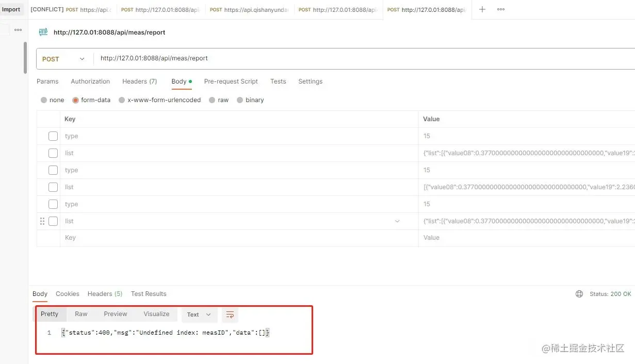Toggle the response line wrap icon
635x364 pixels.
click(230, 315)
